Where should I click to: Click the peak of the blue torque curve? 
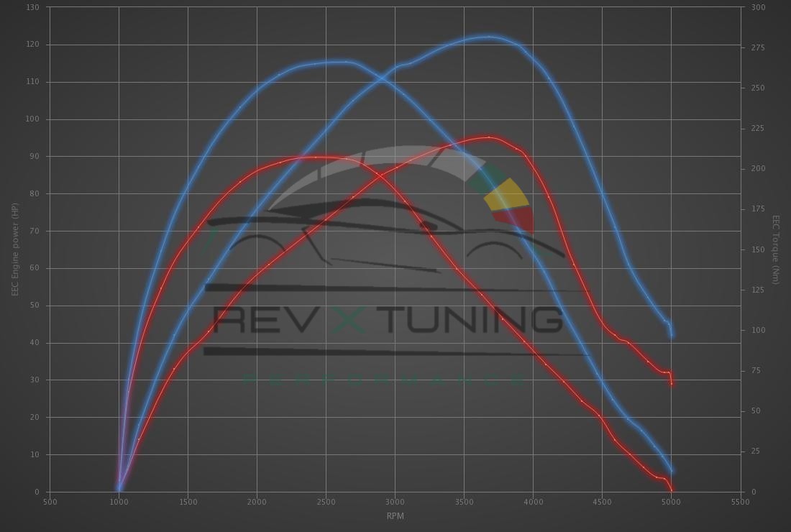pos(338,62)
